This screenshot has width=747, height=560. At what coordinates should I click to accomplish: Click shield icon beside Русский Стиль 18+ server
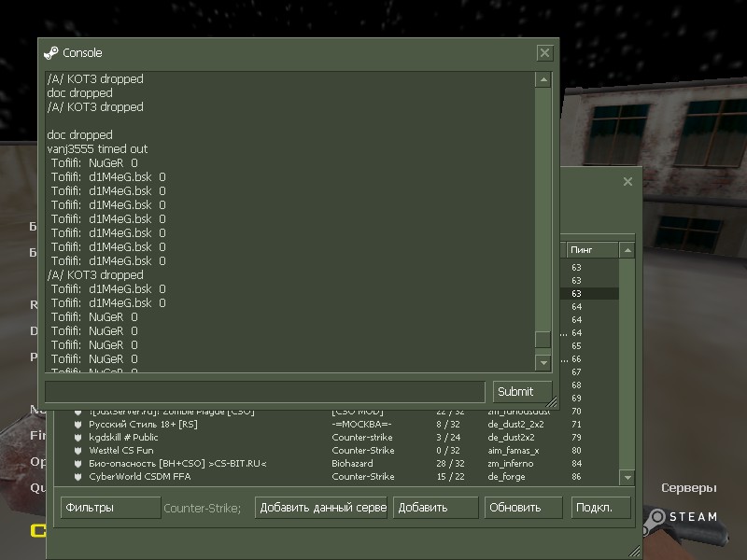click(78, 425)
